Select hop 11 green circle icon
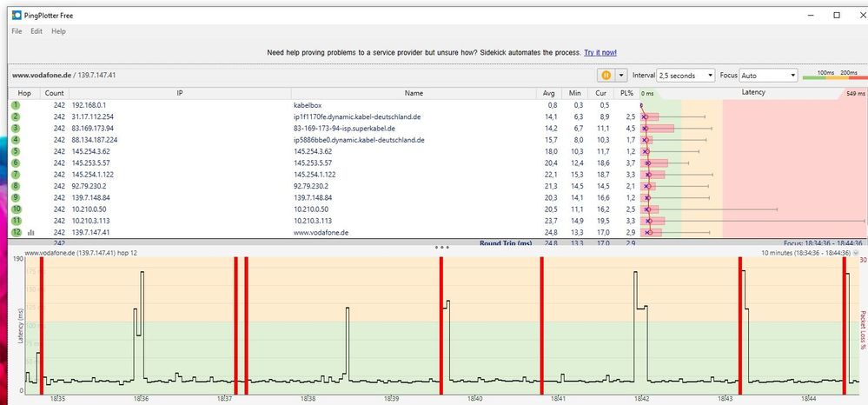Image resolution: width=868 pixels, height=405 pixels. [x=16, y=221]
